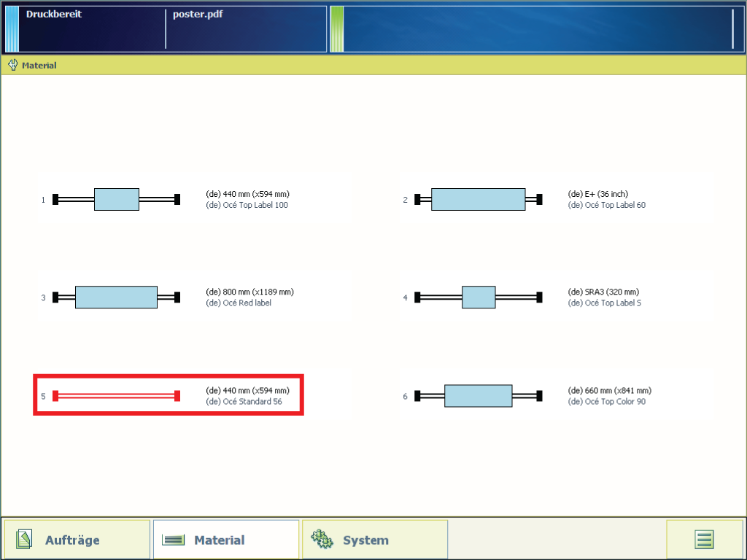Image resolution: width=747 pixels, height=560 pixels.
Task: Click text '(de) Océ Top Label 60'
Action: click(x=606, y=205)
